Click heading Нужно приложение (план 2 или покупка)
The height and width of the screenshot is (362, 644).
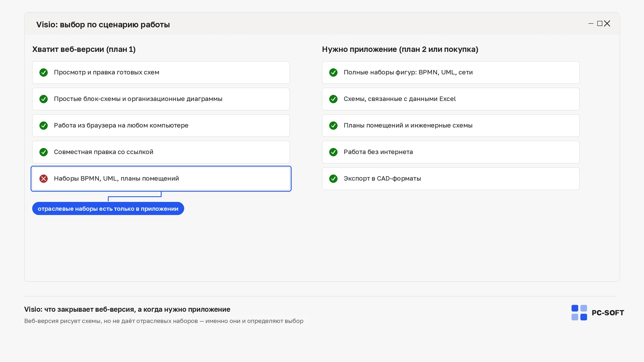pos(400,49)
